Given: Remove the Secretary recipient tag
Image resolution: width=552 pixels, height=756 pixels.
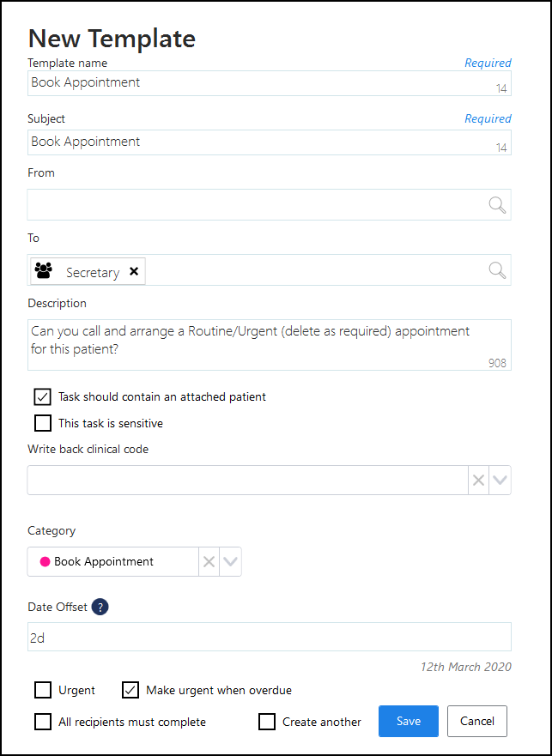Looking at the screenshot, I should (x=134, y=271).
